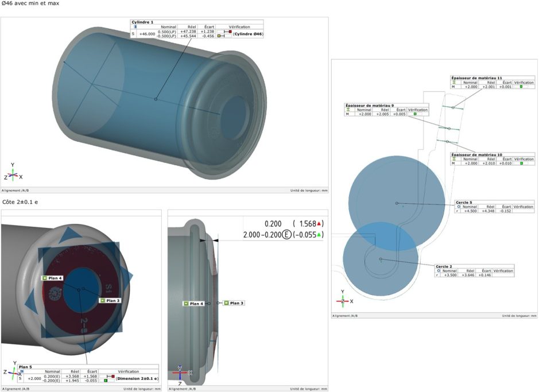Click the radius icon in the Cercle 2 annotation
The width and height of the screenshot is (539, 392).
pyautogui.click(x=438, y=270)
